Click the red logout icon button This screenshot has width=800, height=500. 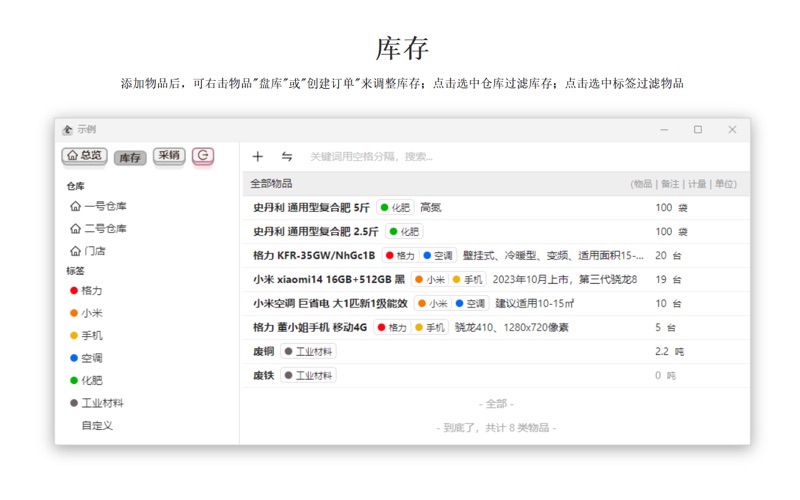203,156
